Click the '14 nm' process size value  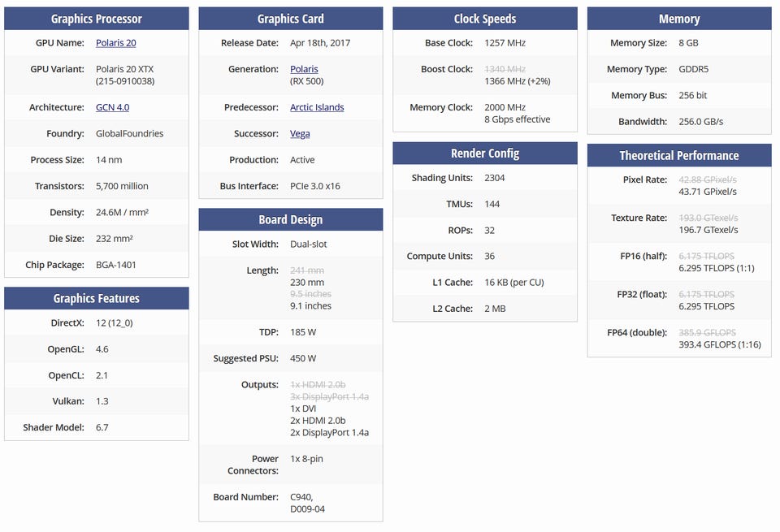point(109,159)
